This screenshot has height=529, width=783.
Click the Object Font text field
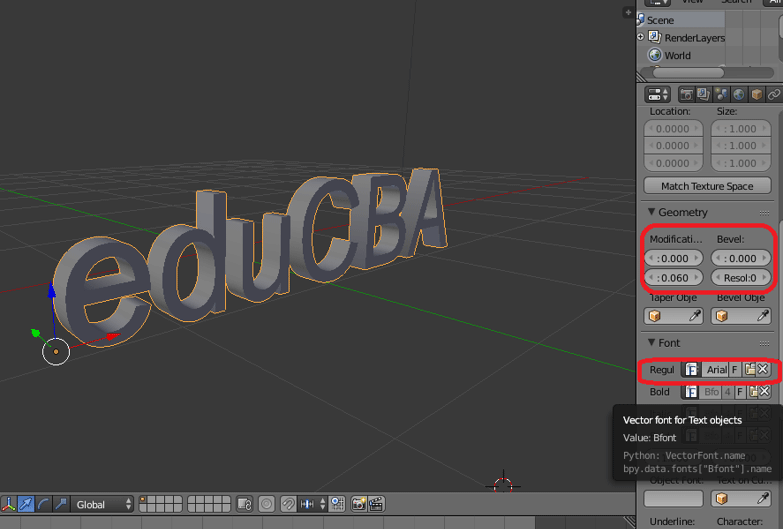[673, 499]
